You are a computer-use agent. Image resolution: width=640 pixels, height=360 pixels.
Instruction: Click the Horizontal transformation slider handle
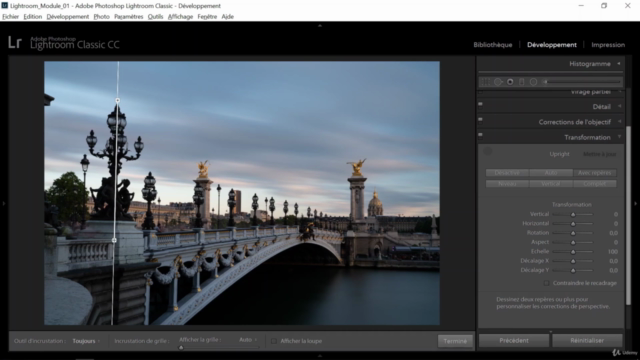pos(573,224)
